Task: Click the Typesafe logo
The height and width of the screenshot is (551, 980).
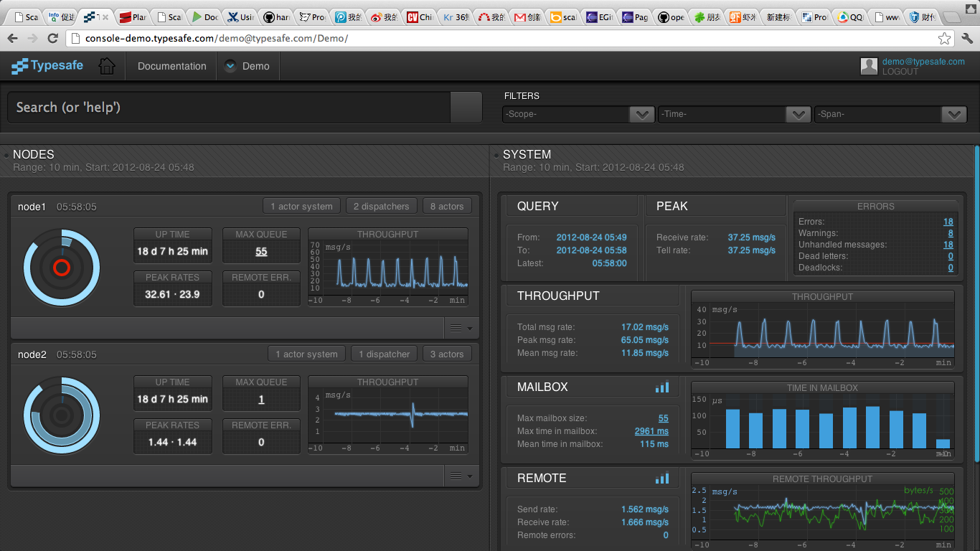Action: tap(47, 66)
